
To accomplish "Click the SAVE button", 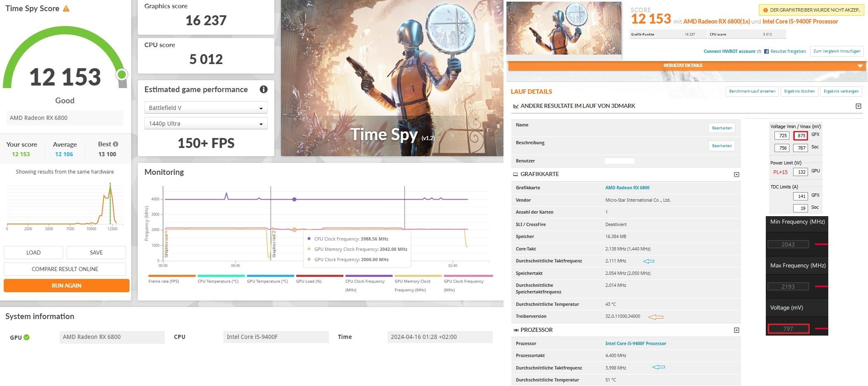I will pyautogui.click(x=96, y=253).
